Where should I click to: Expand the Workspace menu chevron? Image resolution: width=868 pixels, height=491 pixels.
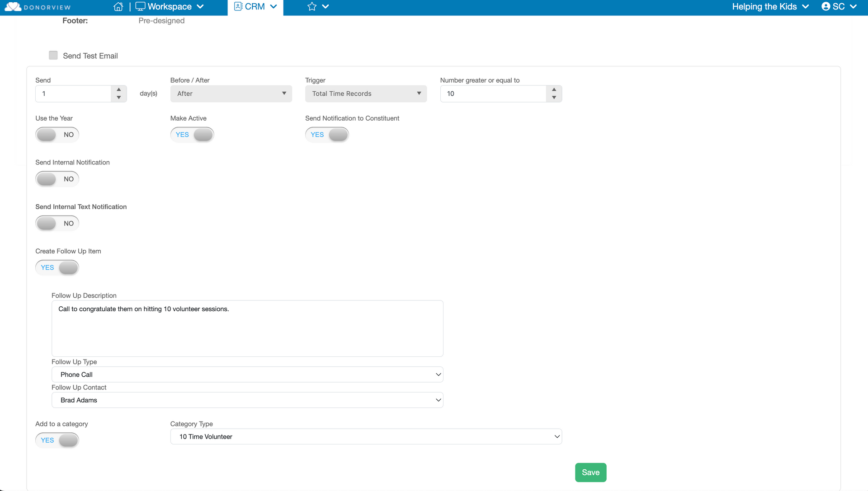point(200,7)
